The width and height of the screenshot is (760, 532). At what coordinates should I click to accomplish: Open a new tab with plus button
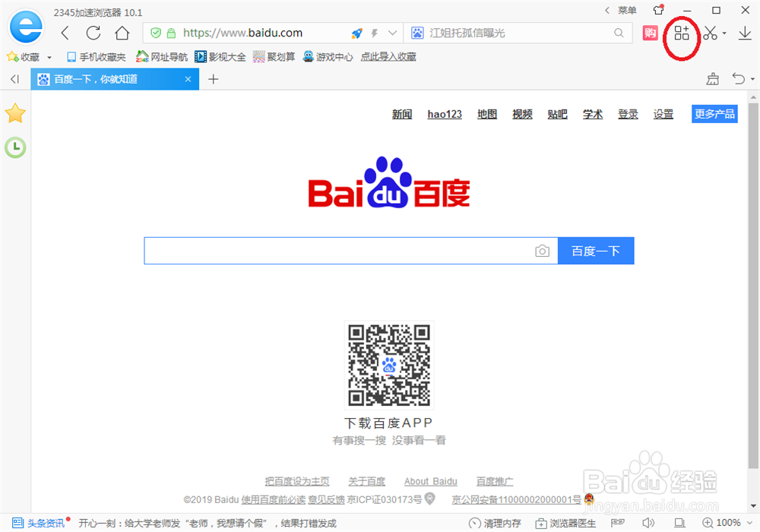(x=214, y=79)
